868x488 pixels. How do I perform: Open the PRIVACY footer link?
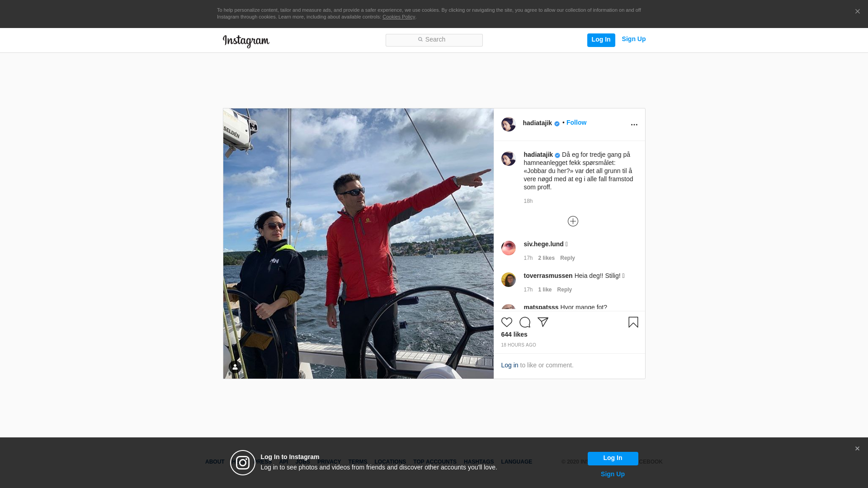point(329,462)
